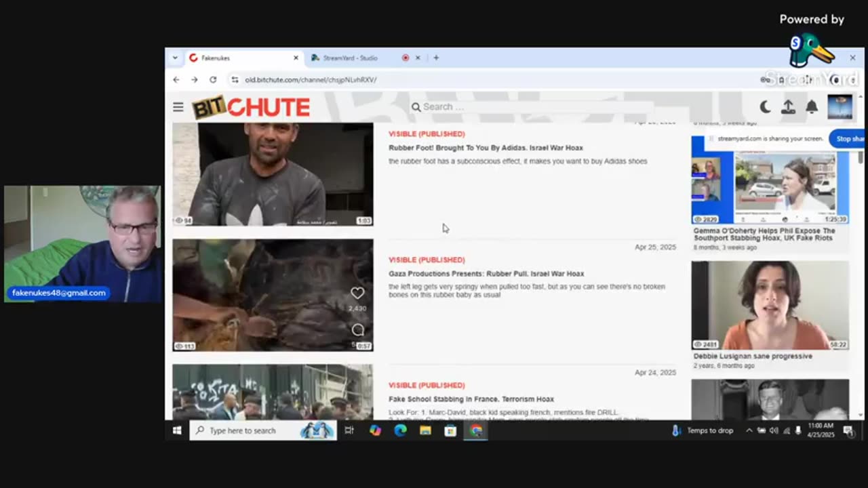Click the site info icon in the address bar
The width and height of the screenshot is (868, 488).
click(x=235, y=79)
